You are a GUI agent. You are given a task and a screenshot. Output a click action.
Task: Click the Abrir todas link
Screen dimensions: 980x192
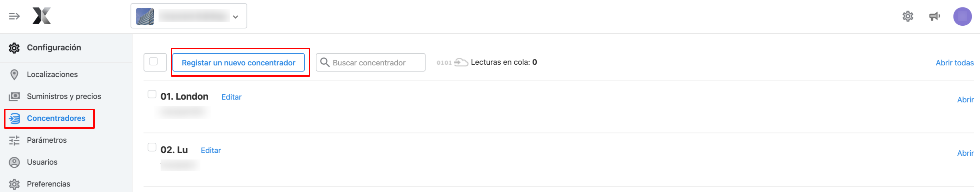955,63
